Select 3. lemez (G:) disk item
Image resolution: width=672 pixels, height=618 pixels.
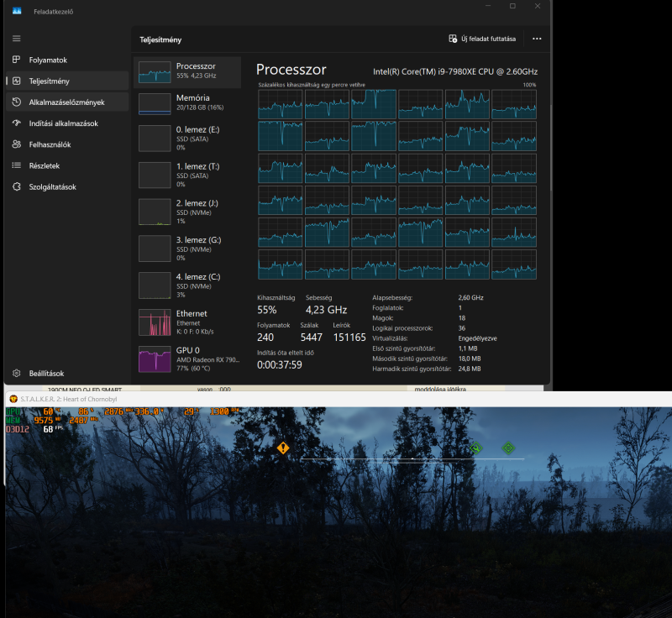point(187,249)
